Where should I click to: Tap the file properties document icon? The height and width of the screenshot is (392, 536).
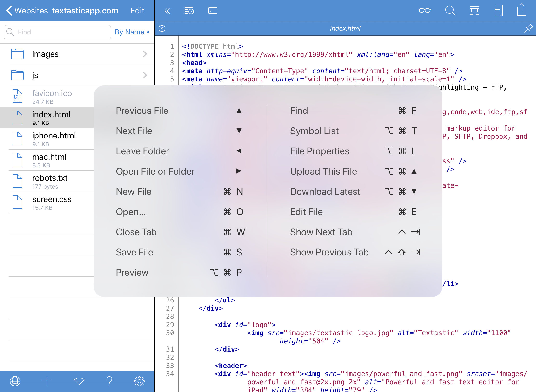[x=498, y=11]
